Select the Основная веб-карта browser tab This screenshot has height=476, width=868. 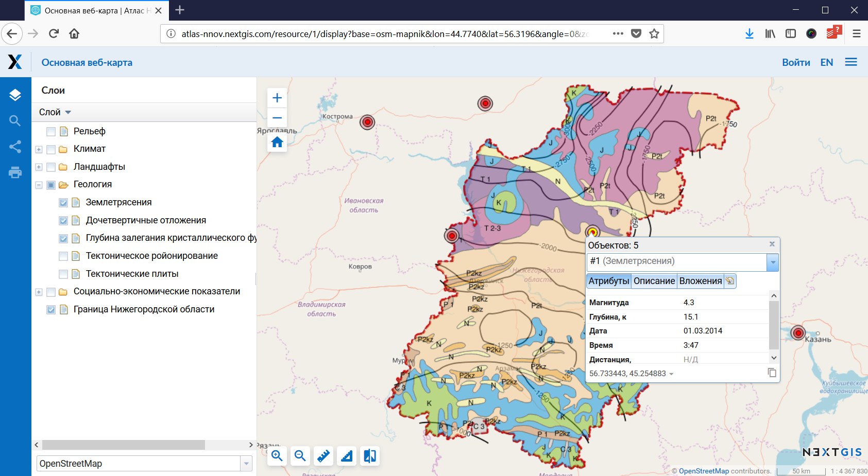tap(97, 10)
